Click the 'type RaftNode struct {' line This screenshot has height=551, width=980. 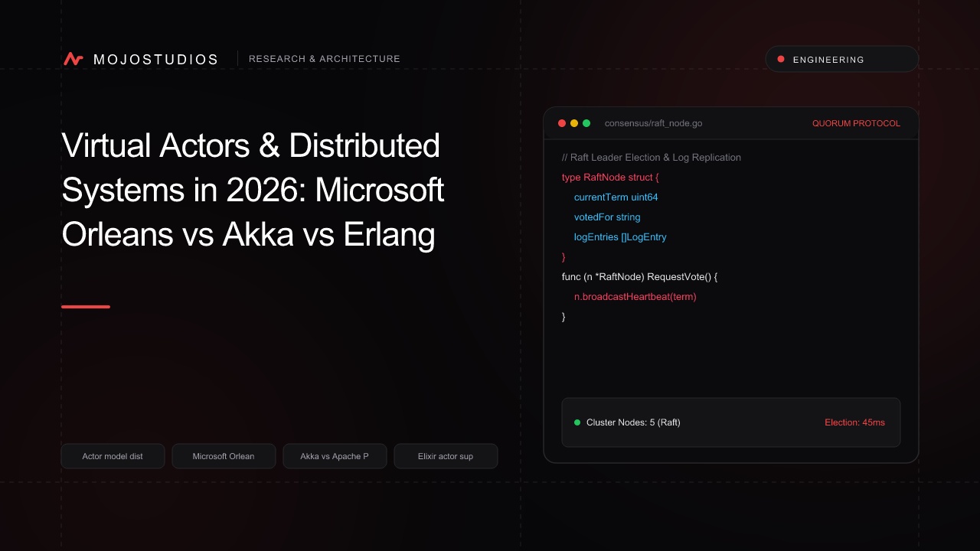(610, 178)
